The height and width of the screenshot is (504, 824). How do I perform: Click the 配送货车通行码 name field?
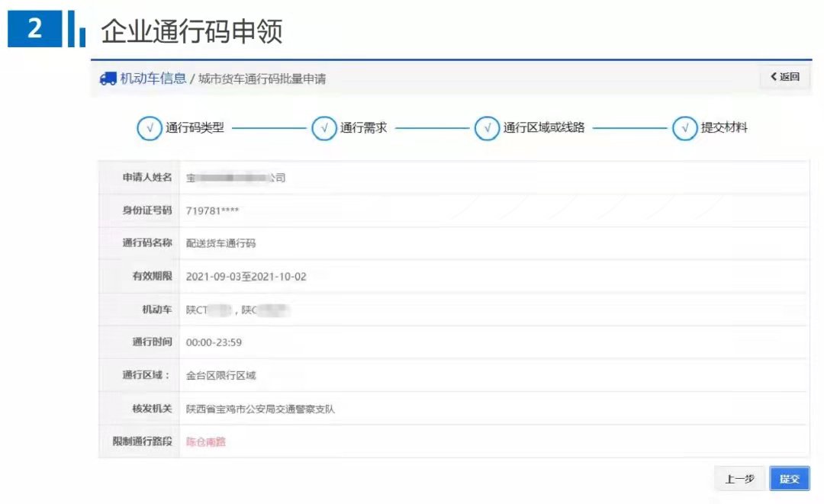click(x=221, y=244)
